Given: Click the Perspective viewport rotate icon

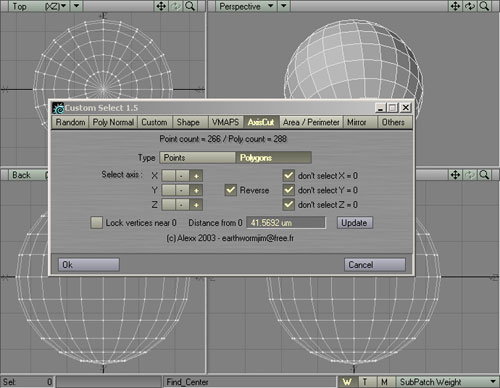Looking at the screenshot, I should tap(470, 6).
